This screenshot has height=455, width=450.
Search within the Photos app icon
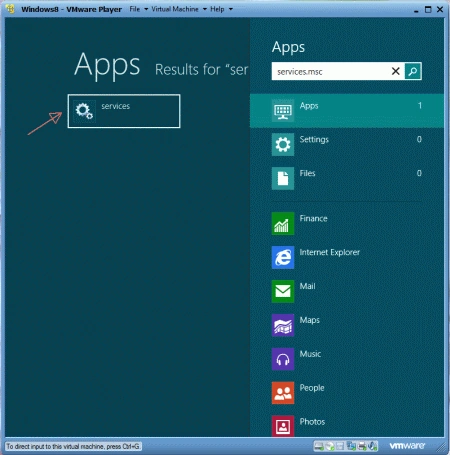283,426
